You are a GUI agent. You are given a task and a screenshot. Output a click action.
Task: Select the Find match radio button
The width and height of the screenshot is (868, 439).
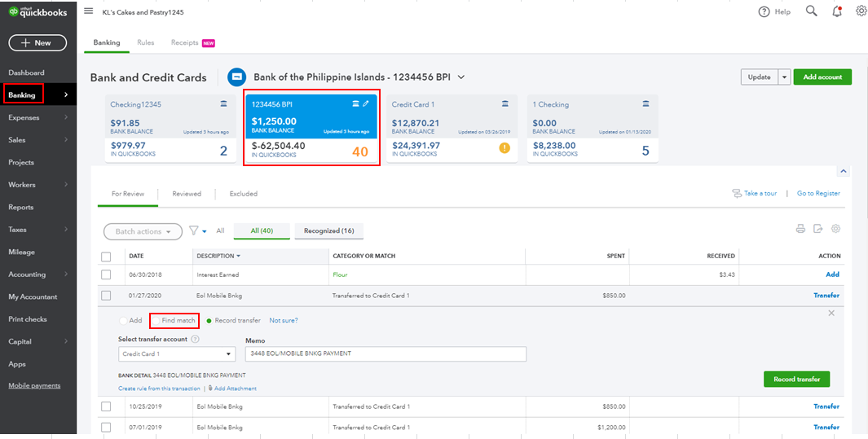pyautogui.click(x=156, y=321)
